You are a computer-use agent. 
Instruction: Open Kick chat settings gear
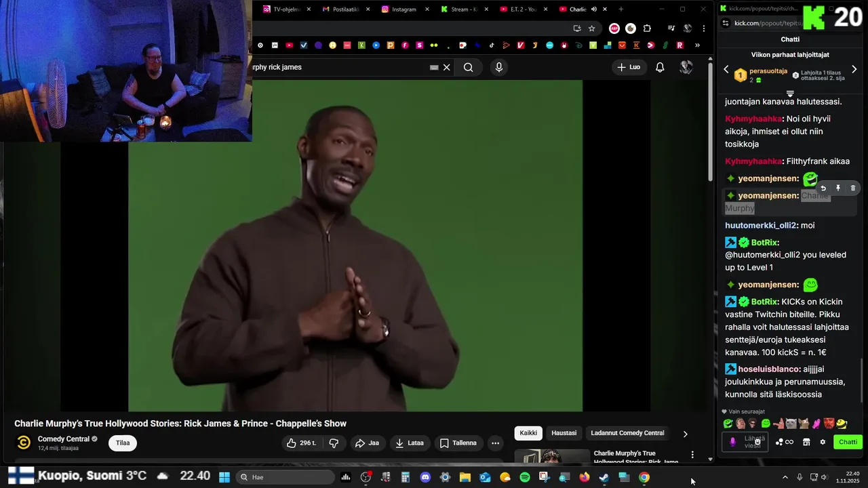tap(823, 442)
